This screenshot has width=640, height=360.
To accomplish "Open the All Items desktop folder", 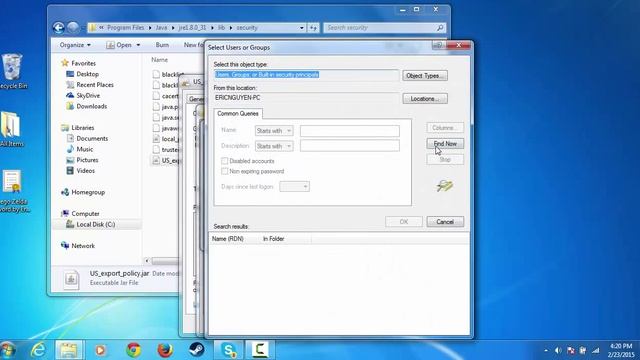I will (11, 129).
